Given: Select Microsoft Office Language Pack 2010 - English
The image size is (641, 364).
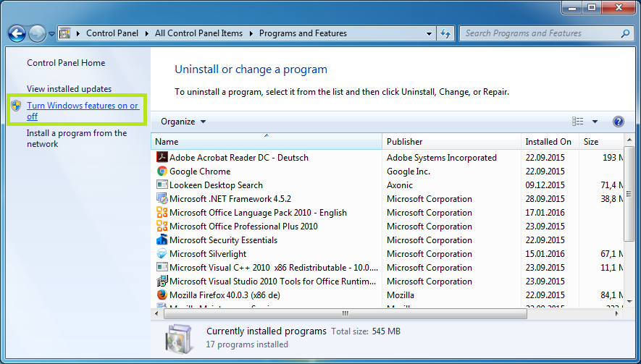Looking at the screenshot, I should coord(258,213).
